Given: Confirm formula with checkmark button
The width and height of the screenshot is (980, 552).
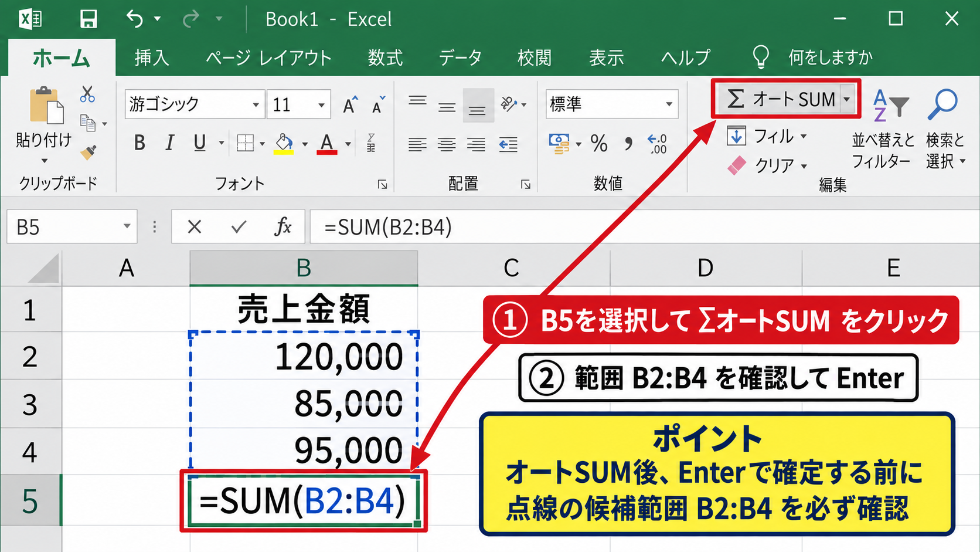Looking at the screenshot, I should [239, 226].
